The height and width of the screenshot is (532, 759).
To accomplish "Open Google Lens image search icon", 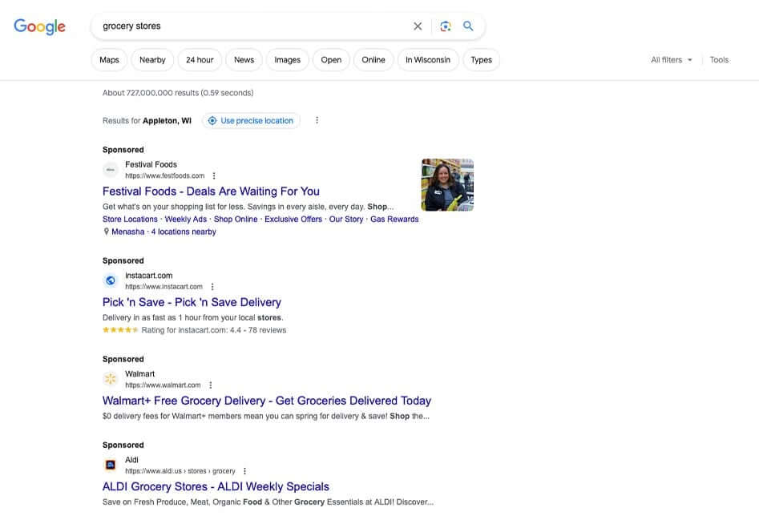I will pos(446,26).
